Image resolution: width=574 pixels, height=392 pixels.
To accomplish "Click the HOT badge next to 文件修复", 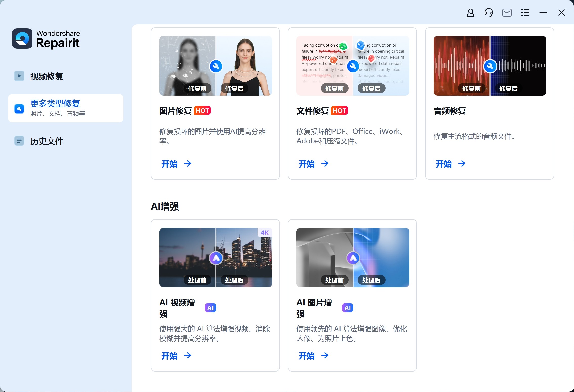I will 339,111.
